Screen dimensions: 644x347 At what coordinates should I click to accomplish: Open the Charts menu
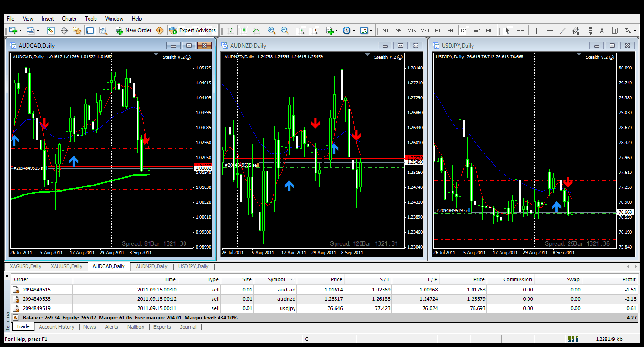point(69,19)
